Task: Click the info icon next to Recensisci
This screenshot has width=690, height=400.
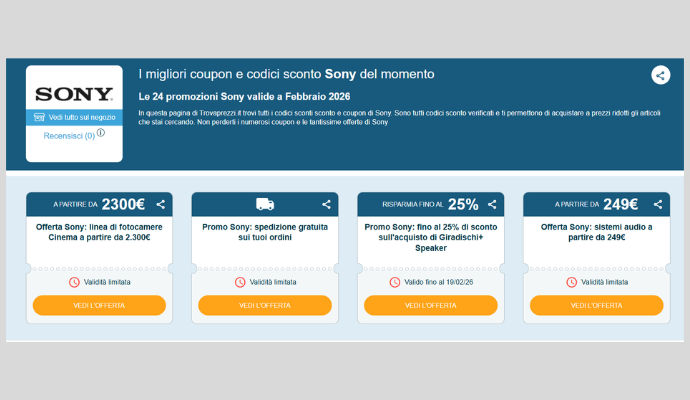Action: click(101, 132)
